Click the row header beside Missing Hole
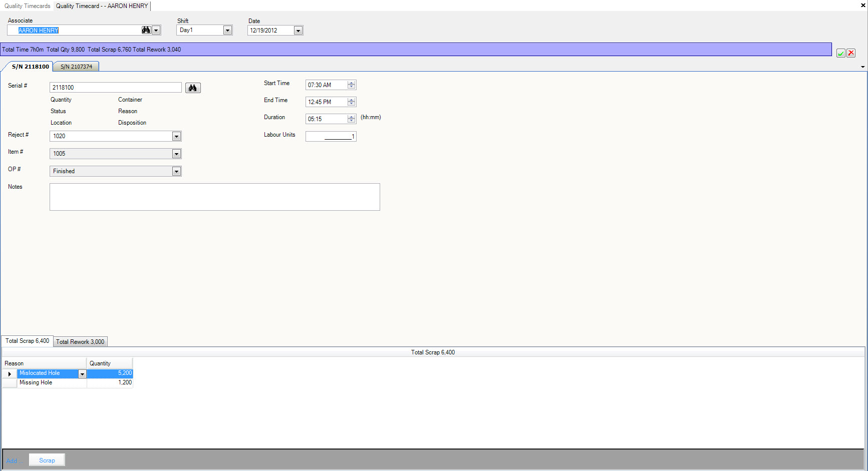Screen dimensions: 868x471 point(10,383)
